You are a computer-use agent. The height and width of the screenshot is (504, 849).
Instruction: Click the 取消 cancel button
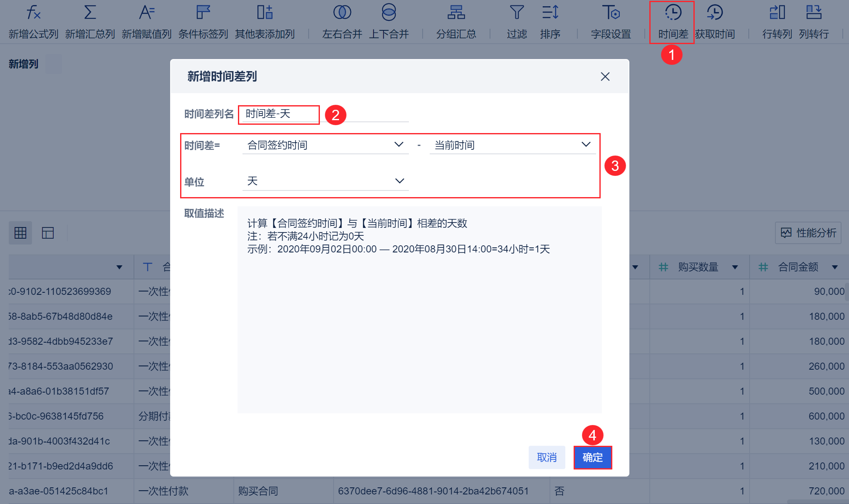(x=547, y=457)
